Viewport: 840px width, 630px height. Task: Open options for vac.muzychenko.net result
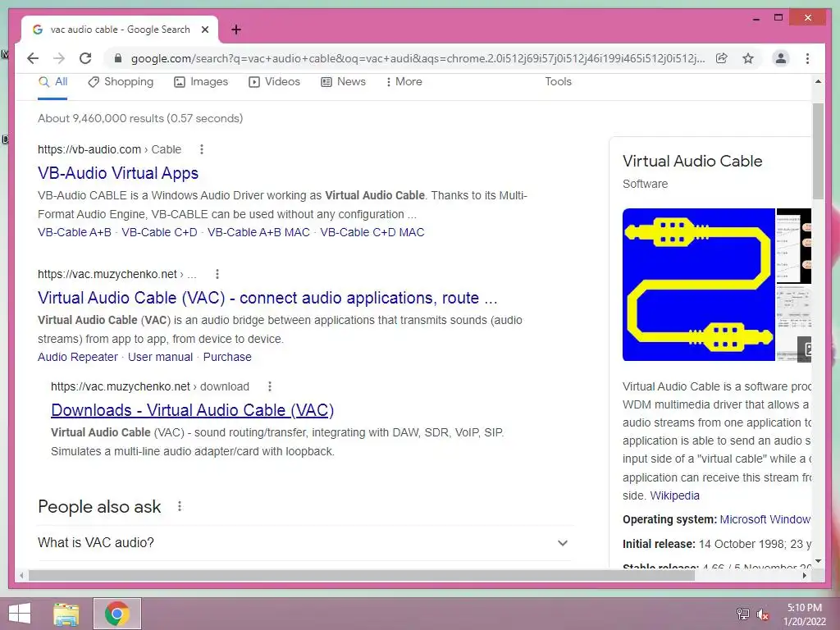pyautogui.click(x=217, y=274)
